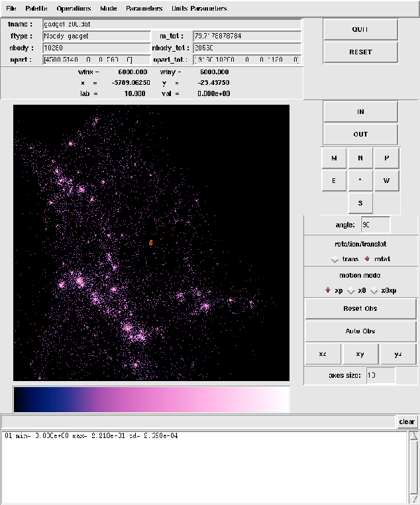This screenshot has width=420, height=505.
Task: Click the npart input field
Action: click(x=97, y=60)
